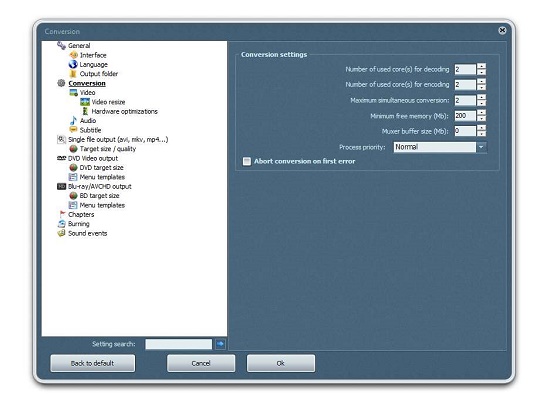Screen dimensions: 550x416
Task: Decrease decoding cores with down arrow
Action: coord(482,72)
